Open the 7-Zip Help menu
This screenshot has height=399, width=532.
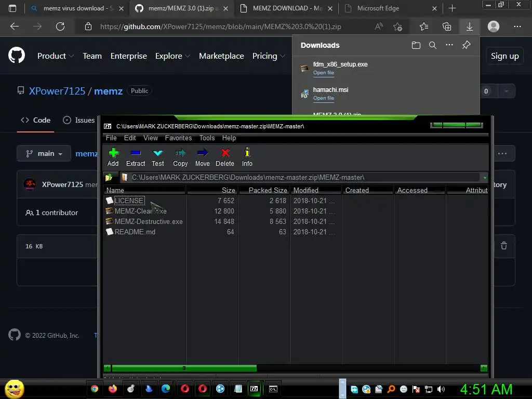click(x=229, y=138)
